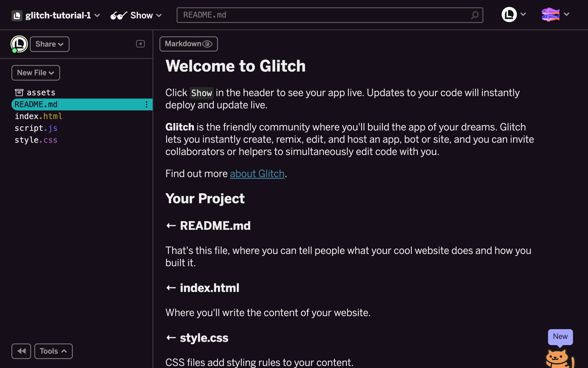
Task: Click the search magnifier icon
Action: pos(475,15)
